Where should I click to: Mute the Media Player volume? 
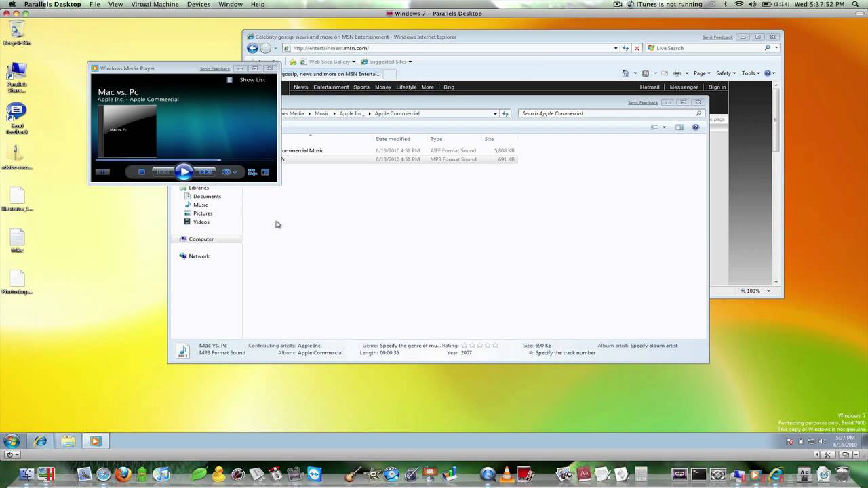point(226,171)
